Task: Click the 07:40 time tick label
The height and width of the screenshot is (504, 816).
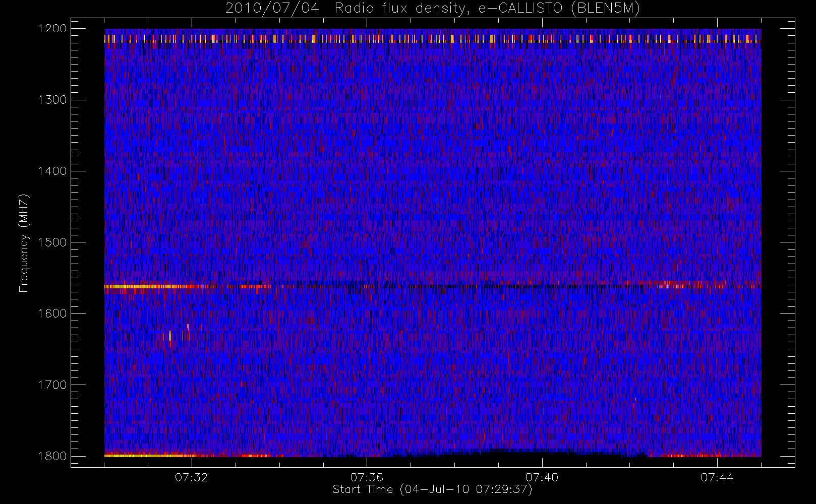Action: (x=542, y=477)
